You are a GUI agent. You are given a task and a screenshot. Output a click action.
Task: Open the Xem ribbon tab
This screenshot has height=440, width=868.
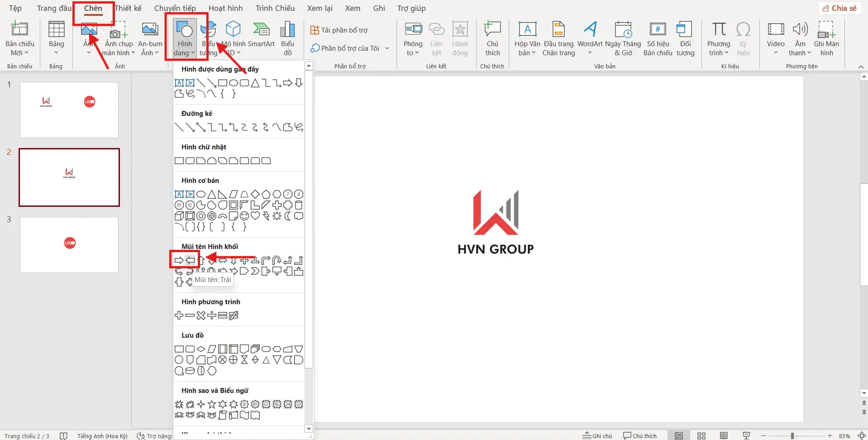pyautogui.click(x=352, y=8)
